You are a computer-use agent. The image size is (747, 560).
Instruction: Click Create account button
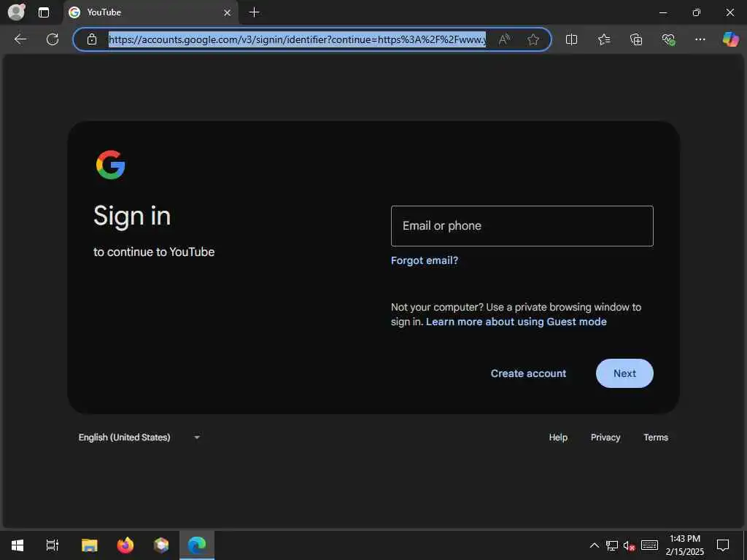tap(528, 373)
